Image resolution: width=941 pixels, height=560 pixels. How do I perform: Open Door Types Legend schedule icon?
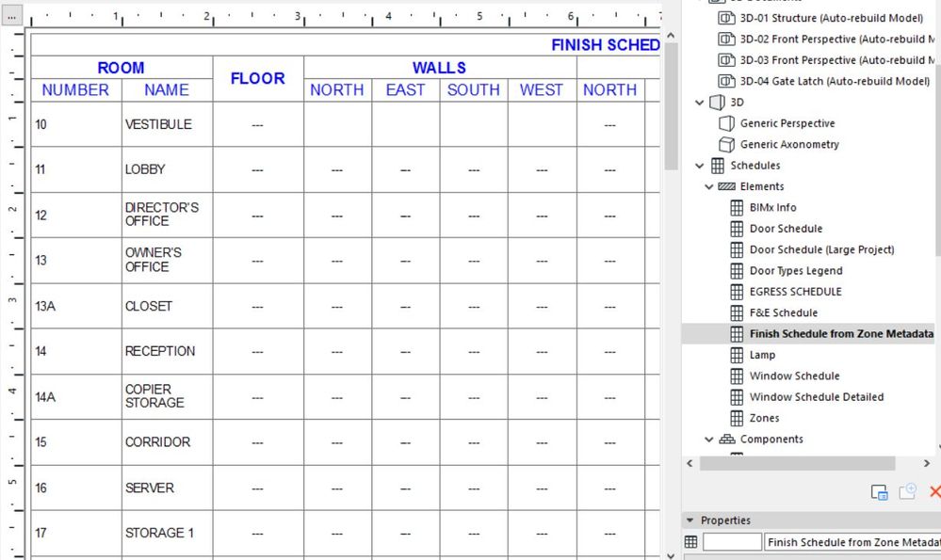737,271
